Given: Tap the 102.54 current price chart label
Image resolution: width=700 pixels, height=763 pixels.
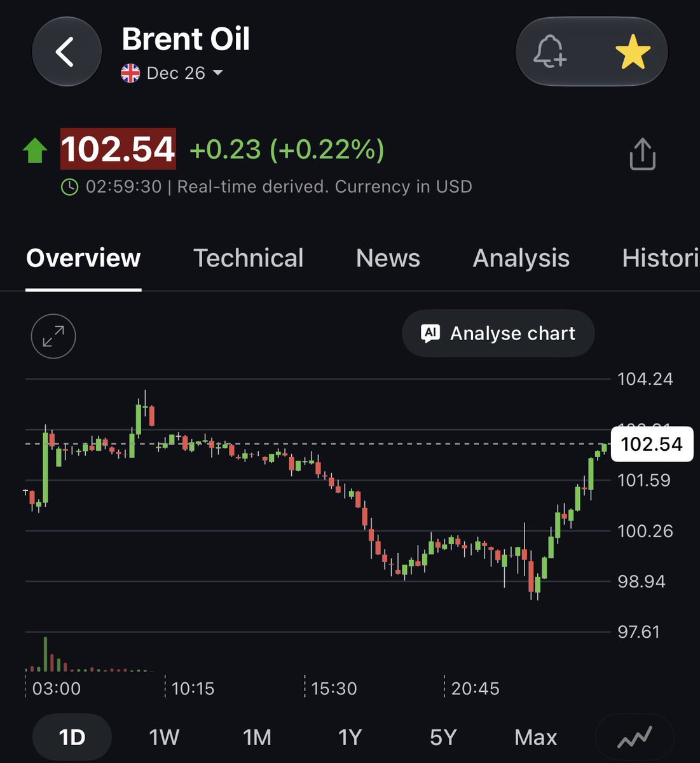Looking at the screenshot, I should [652, 444].
